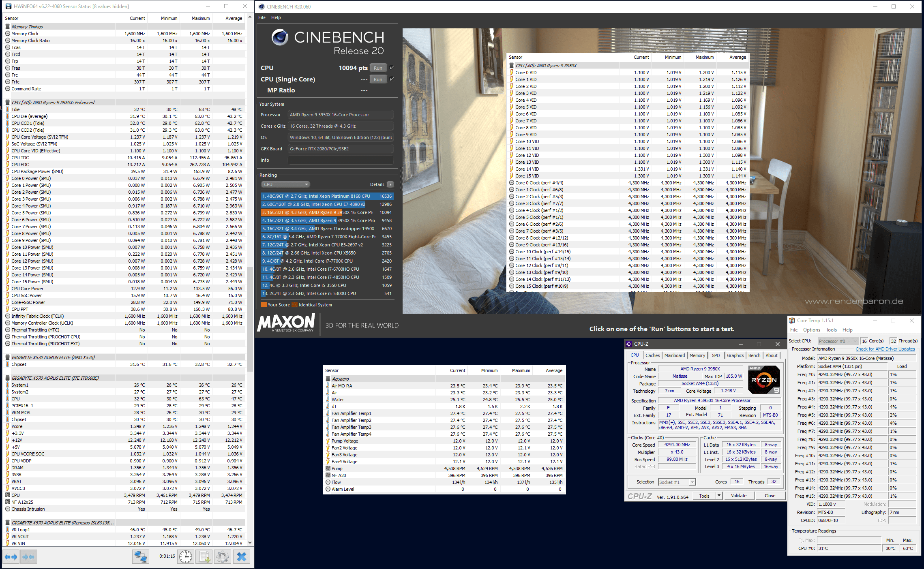
Task: Click the Chassis Intrusion row in HWiNFO
Action: [124, 509]
